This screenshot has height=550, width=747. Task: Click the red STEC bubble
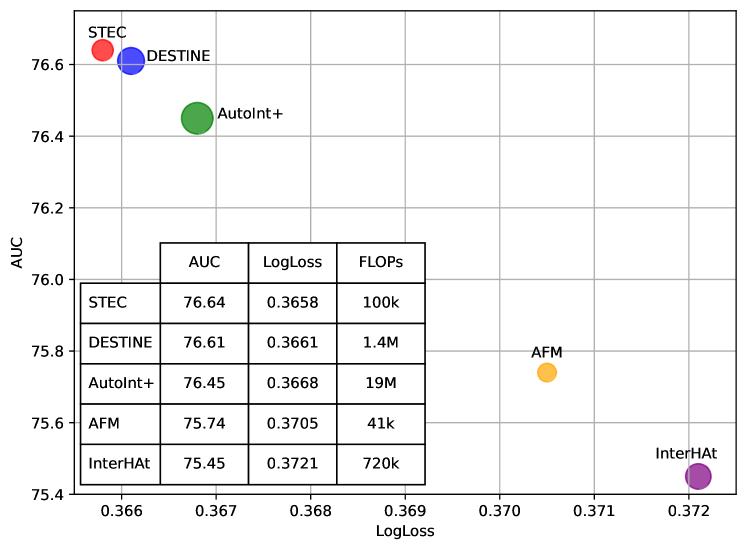pyautogui.click(x=103, y=50)
